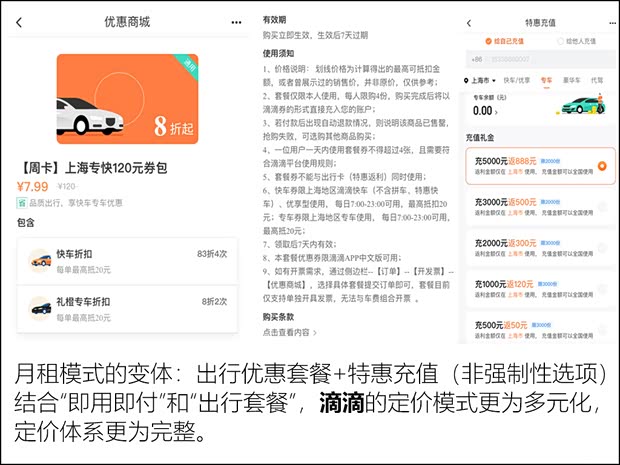
Task: Switch to the 代驾 tab
Action: (x=597, y=80)
